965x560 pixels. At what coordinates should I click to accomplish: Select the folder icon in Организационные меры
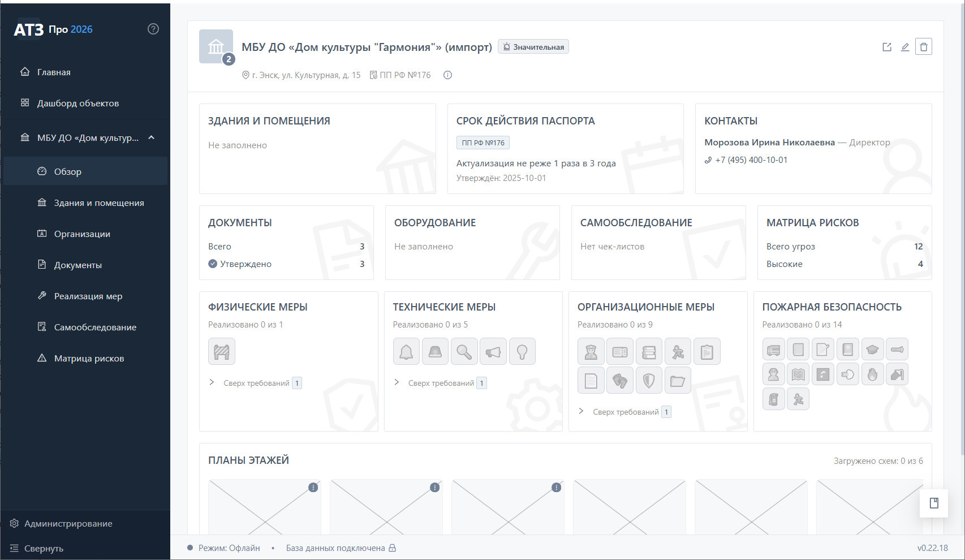[678, 381]
